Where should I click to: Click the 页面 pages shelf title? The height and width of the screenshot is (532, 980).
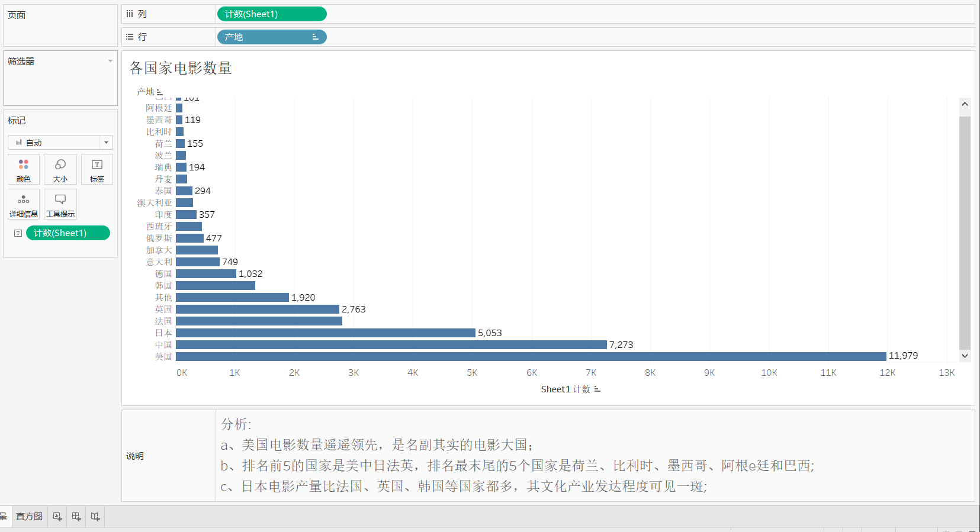tap(17, 15)
